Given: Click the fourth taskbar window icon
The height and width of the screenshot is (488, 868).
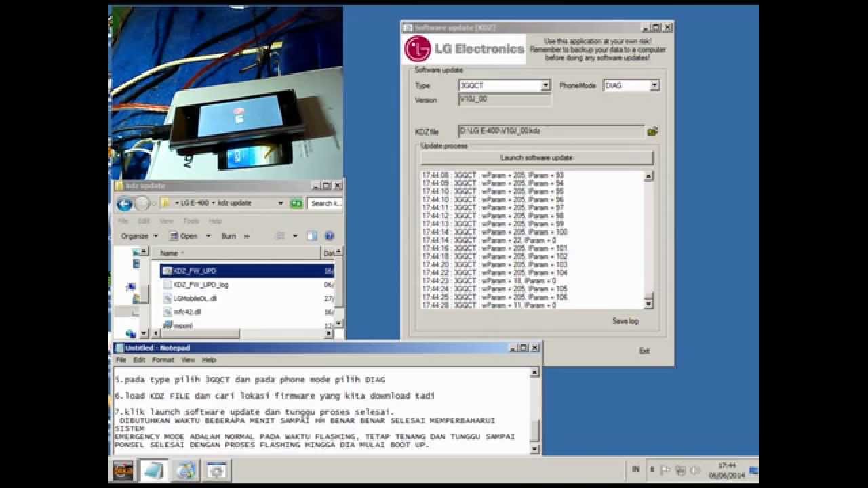Looking at the screenshot, I should (x=217, y=470).
